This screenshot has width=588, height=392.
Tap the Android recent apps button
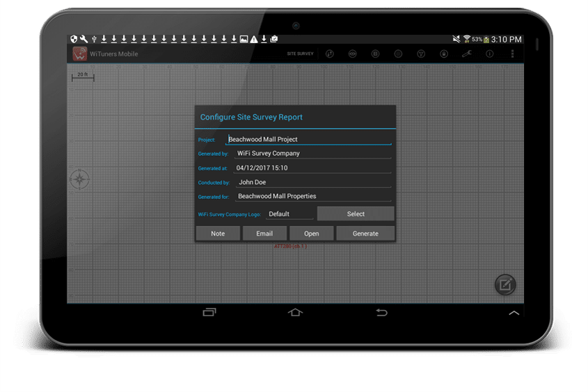pyautogui.click(x=209, y=312)
